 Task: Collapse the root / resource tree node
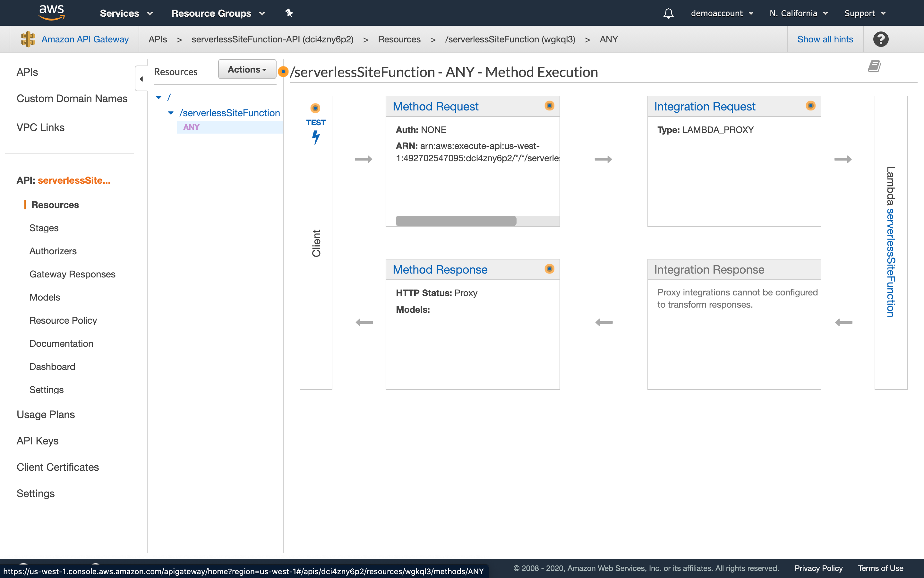(158, 98)
